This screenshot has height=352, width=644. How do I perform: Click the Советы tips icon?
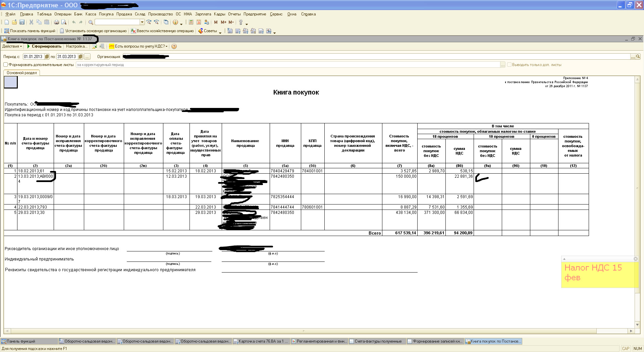(x=201, y=31)
